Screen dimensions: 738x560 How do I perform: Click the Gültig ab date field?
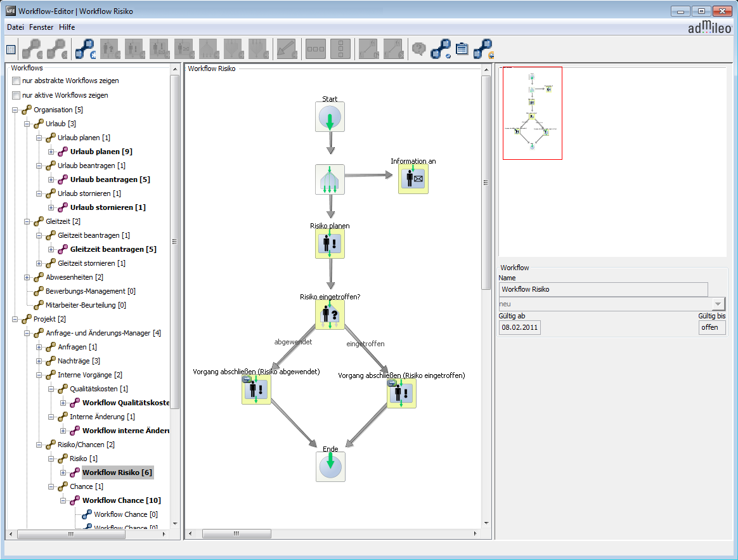[520, 327]
